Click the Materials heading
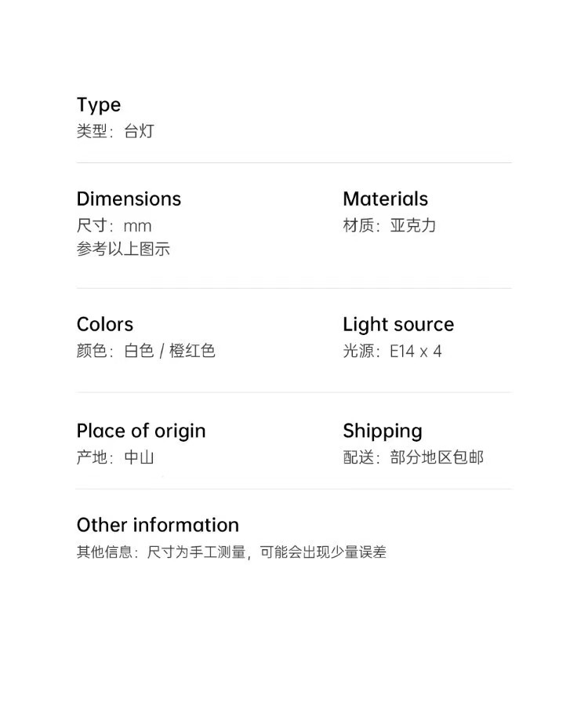 pos(385,199)
